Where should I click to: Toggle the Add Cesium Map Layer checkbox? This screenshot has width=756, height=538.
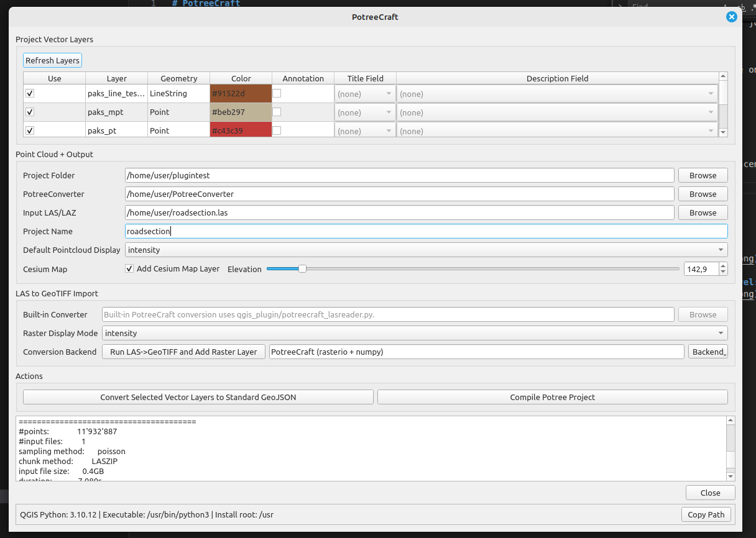click(129, 269)
